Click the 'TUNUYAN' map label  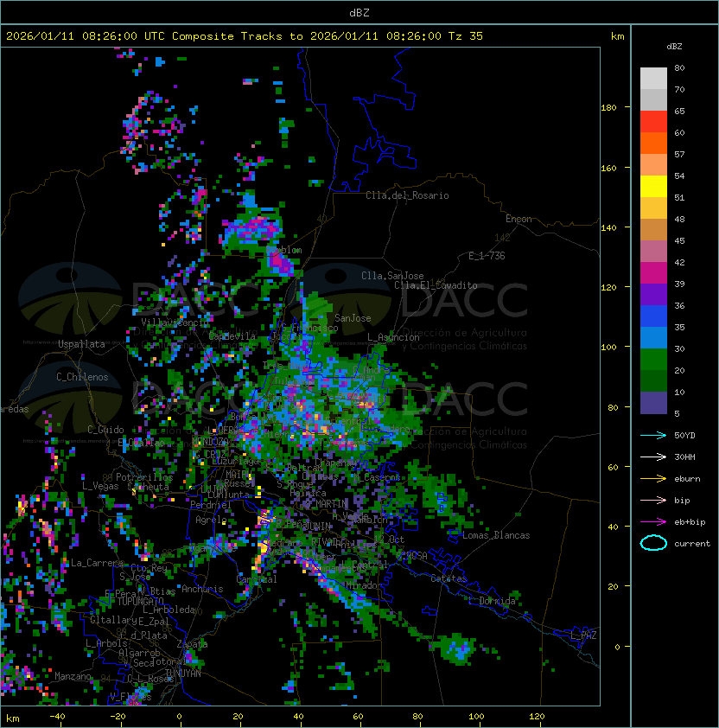[183, 674]
